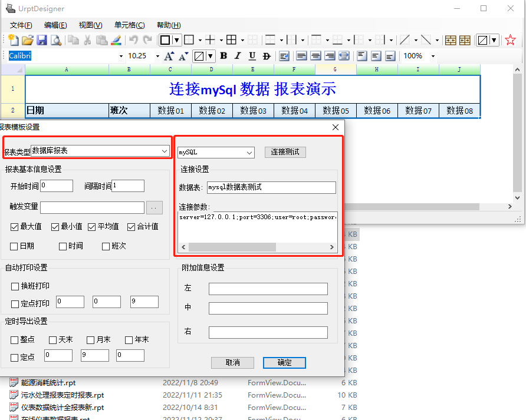Open the Calibri font name dropdown
The image size is (526, 420).
[x=121, y=56]
